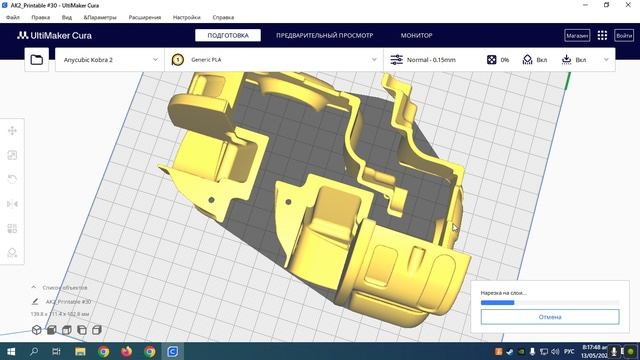Open File Explorer from taskbar
Viewport: 640px width, 360px height.
click(x=80, y=351)
